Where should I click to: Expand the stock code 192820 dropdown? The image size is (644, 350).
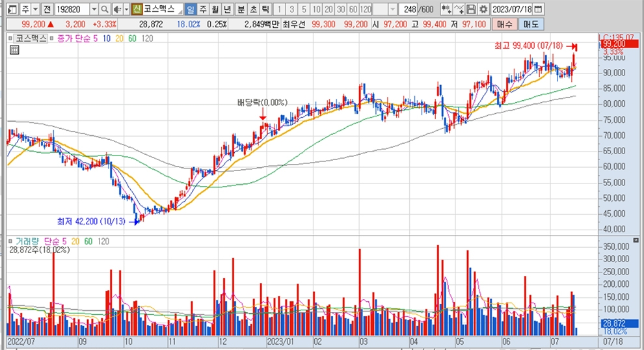pos(94,10)
